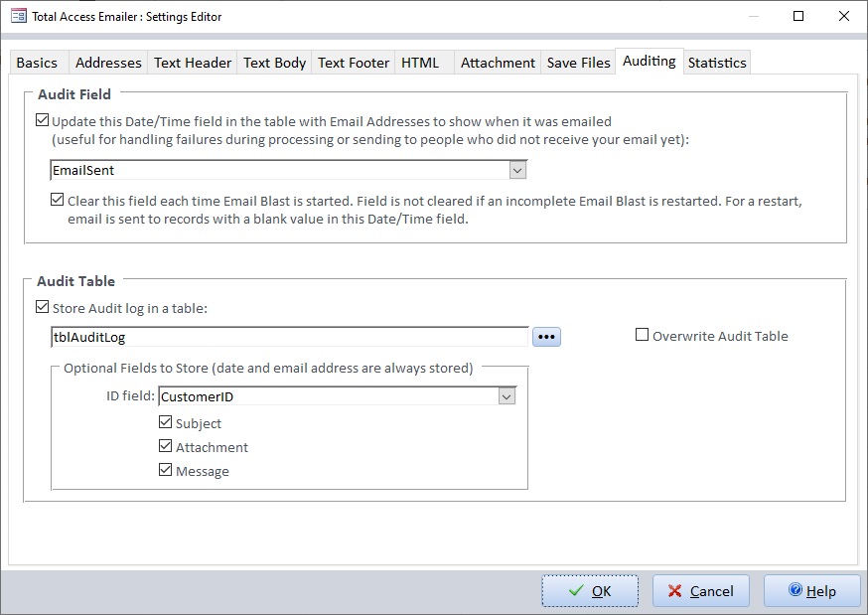Click the 'Optional Fields to Store' caption

[268, 369]
